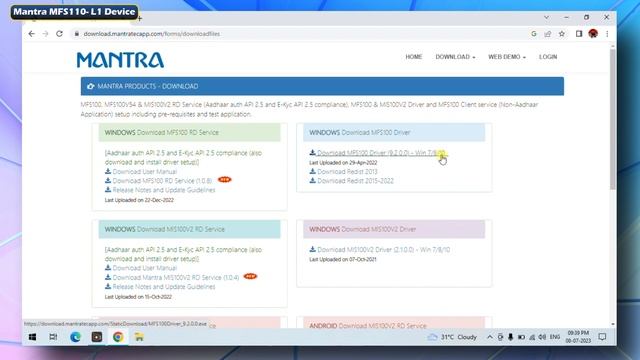
Task: Open the browser side panel icon
Action: click(579, 34)
